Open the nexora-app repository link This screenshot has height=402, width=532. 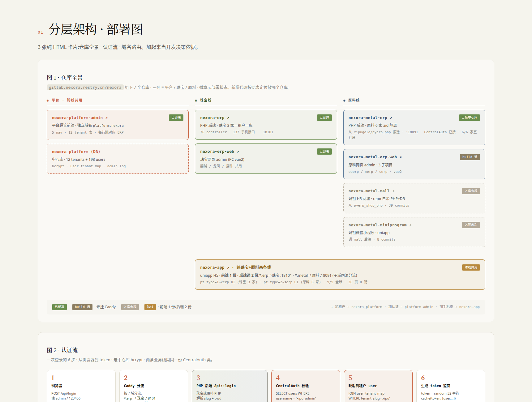(215, 267)
